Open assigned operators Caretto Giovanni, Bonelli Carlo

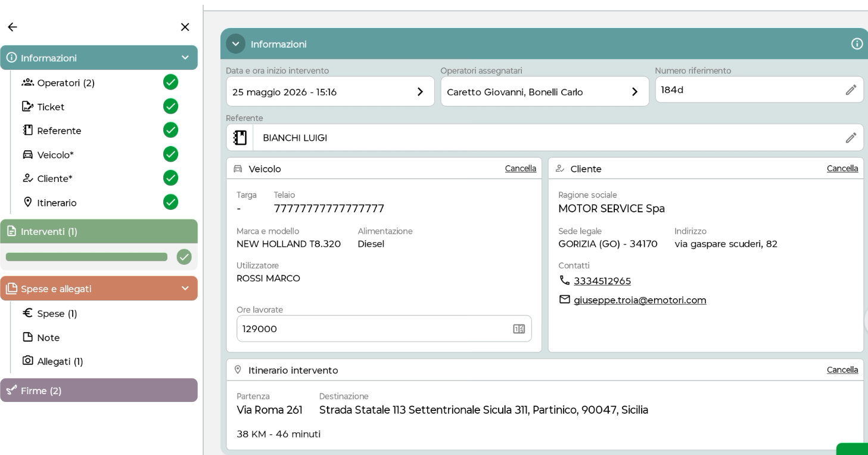point(545,91)
